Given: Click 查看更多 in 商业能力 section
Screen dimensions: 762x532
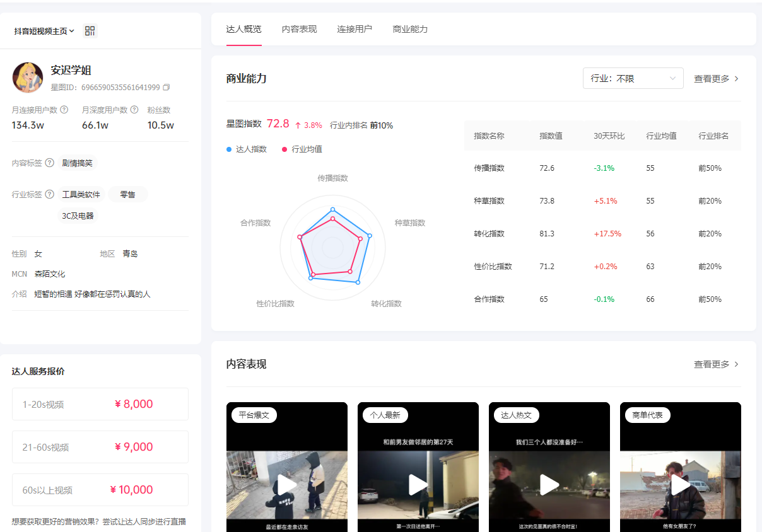Looking at the screenshot, I should coord(716,79).
